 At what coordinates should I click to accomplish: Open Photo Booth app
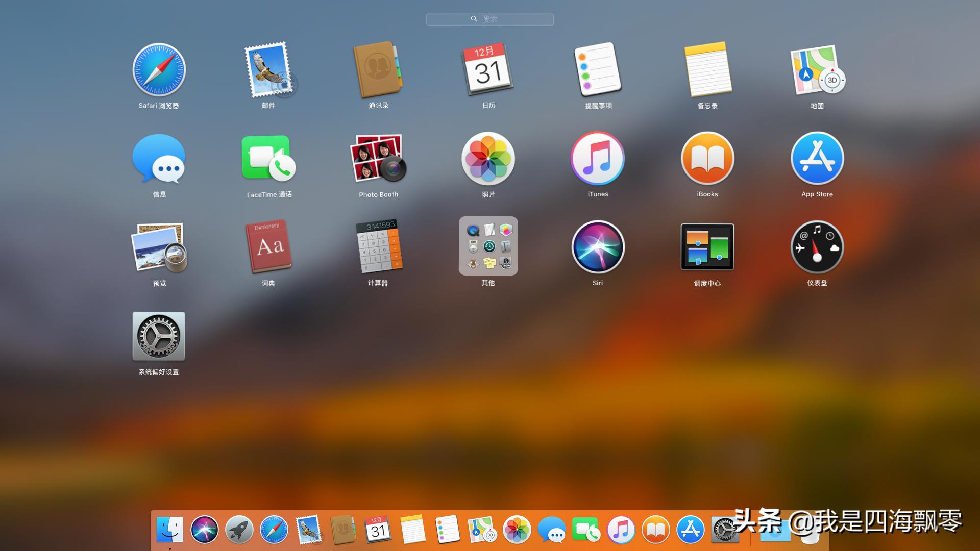[x=378, y=159]
